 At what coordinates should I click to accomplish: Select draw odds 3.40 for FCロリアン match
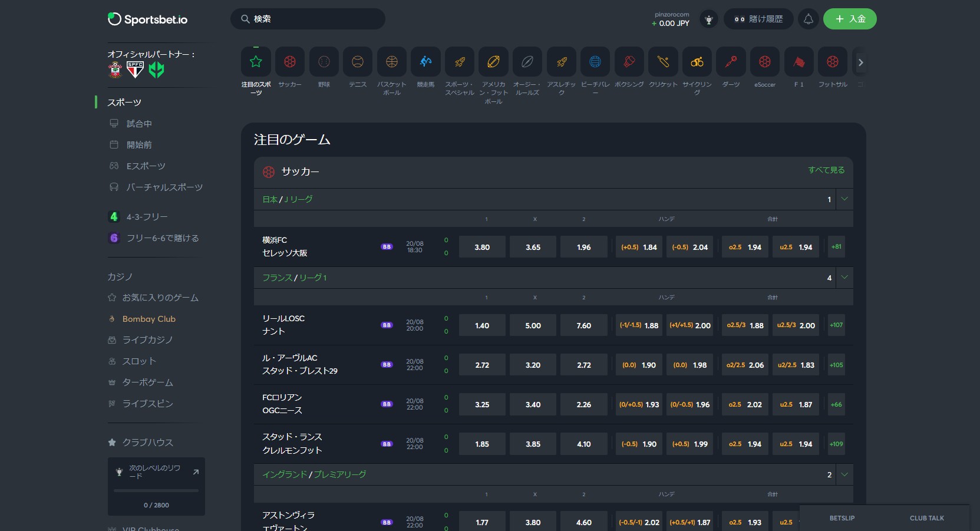click(533, 404)
